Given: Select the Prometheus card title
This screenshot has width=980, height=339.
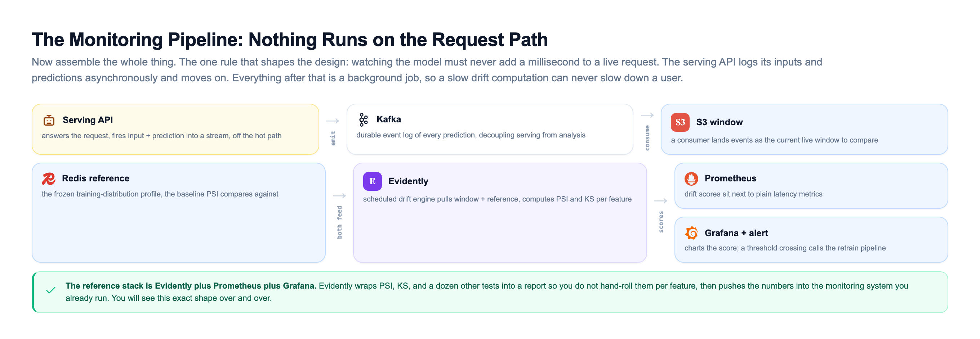Looking at the screenshot, I should tap(730, 178).
